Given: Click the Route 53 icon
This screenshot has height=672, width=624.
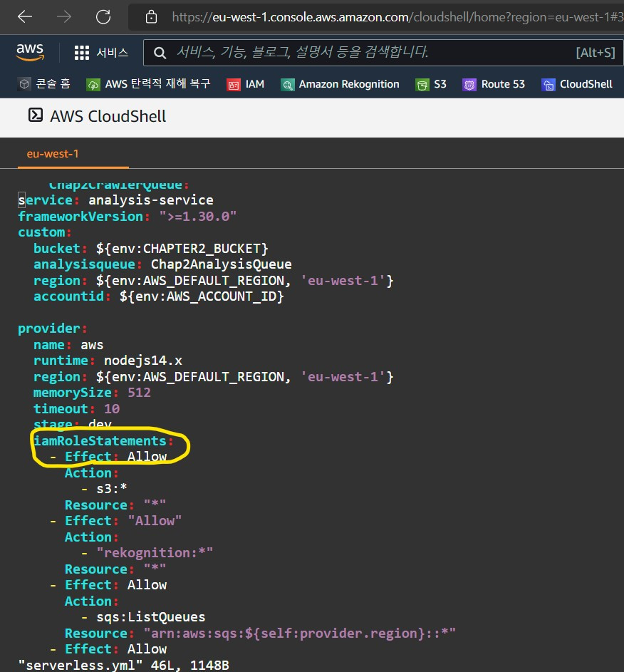Looking at the screenshot, I should (x=469, y=85).
